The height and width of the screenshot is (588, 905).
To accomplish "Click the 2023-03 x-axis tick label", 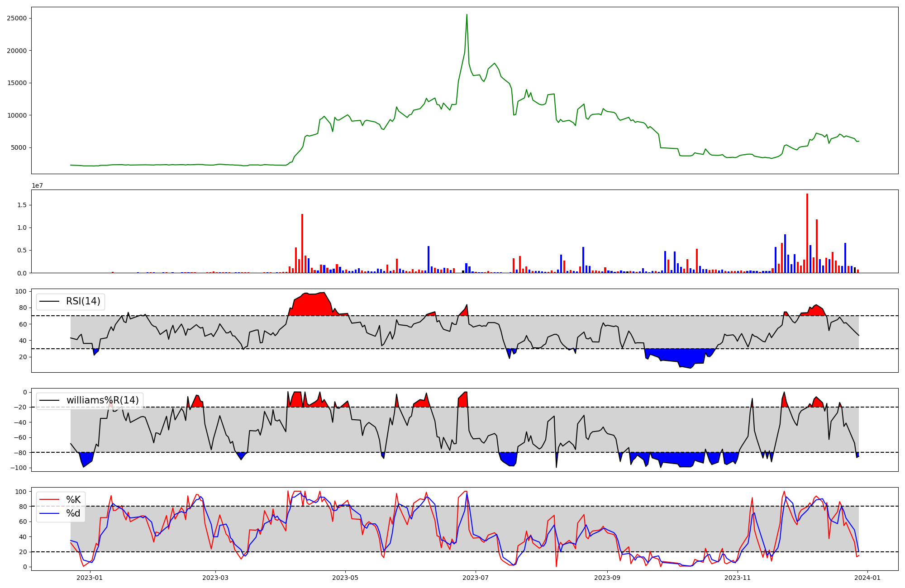I will pyautogui.click(x=215, y=578).
